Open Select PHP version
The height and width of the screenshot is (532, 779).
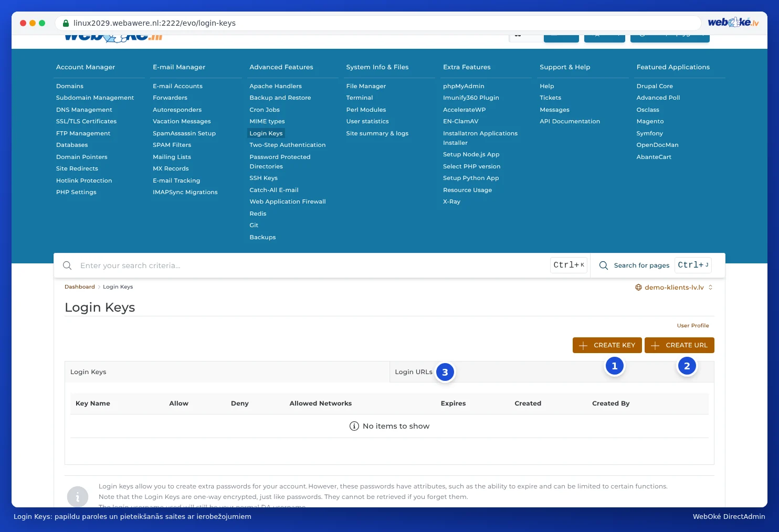click(x=471, y=166)
